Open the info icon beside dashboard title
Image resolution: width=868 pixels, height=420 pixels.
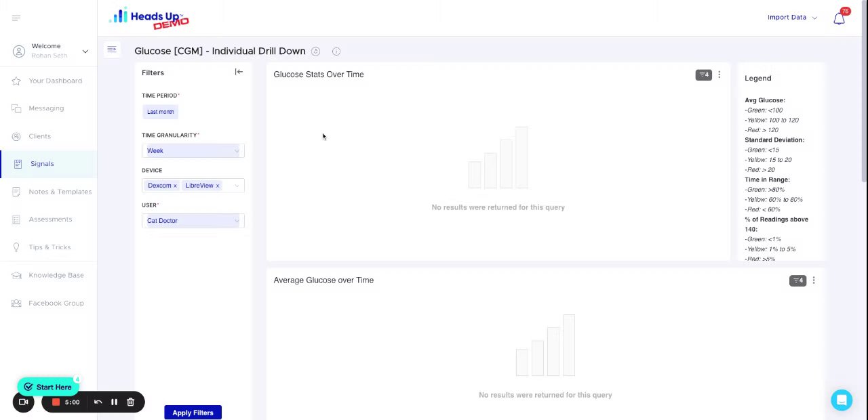[x=336, y=51]
